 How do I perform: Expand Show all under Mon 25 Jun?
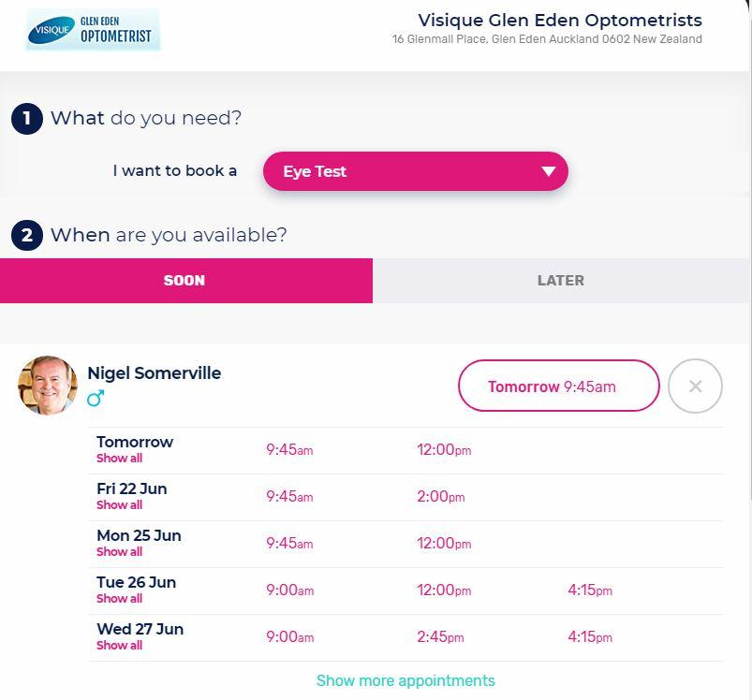pos(119,552)
